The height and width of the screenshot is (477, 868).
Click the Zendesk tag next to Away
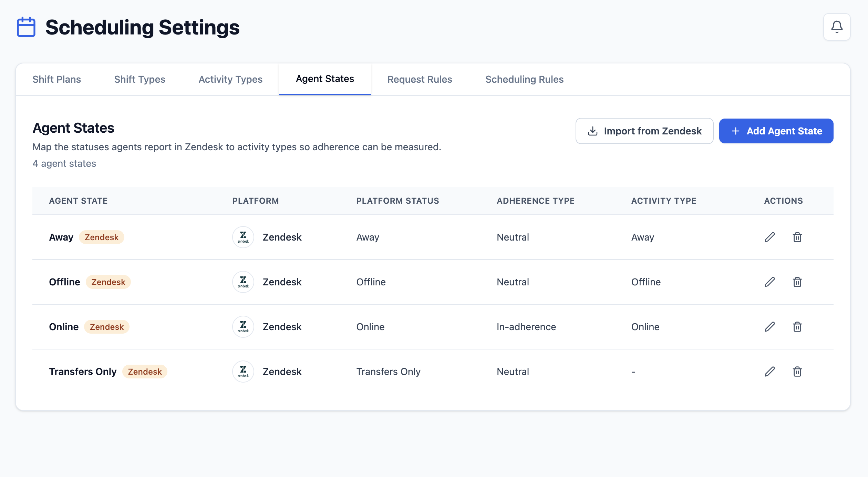click(102, 237)
